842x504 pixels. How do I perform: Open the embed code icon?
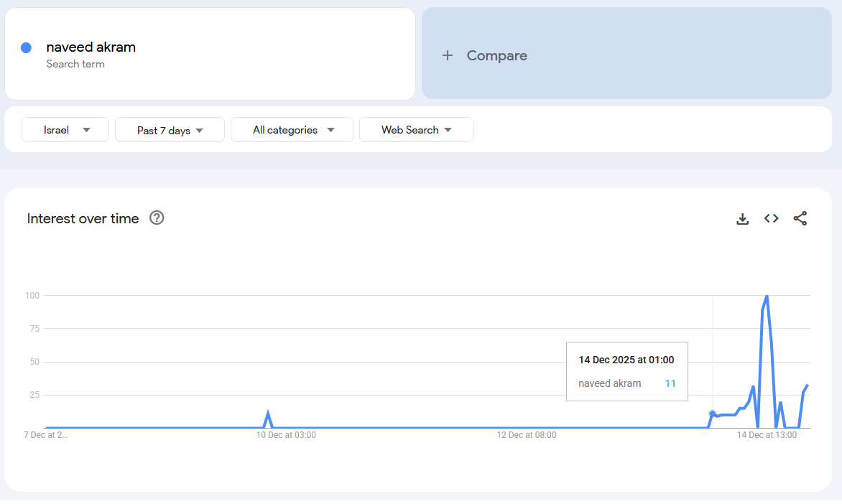pyautogui.click(x=772, y=218)
